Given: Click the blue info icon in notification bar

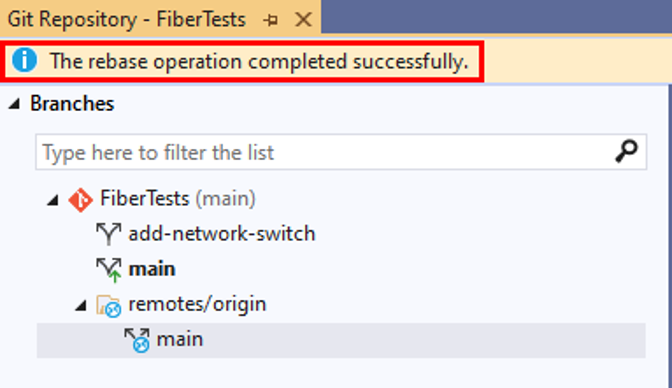Looking at the screenshot, I should 24,60.
